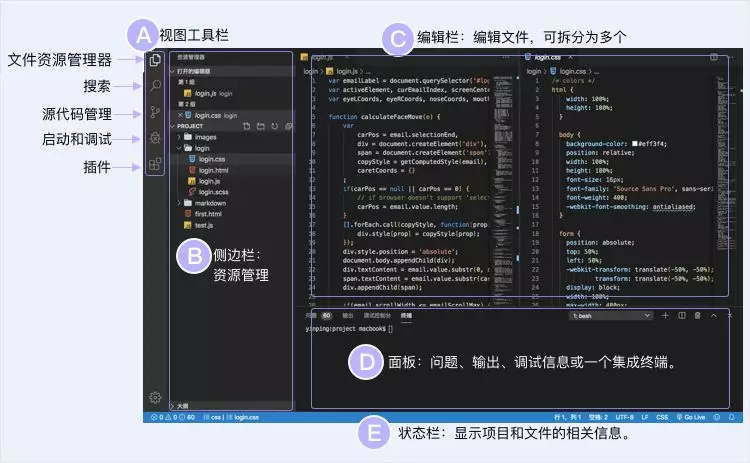750x463 pixels.
Task: Switch to the Debug Console panel tab
Action: tap(377, 316)
